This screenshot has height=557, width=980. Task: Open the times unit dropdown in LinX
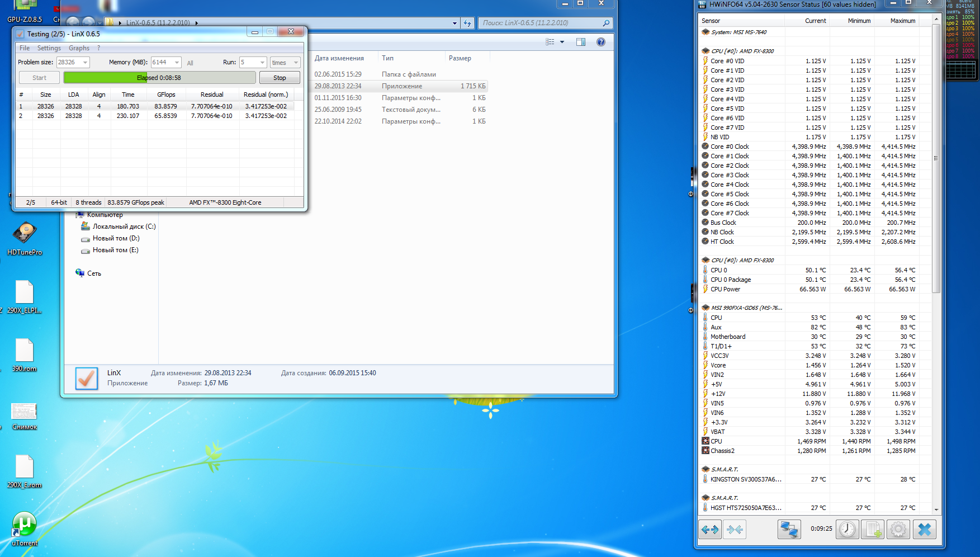point(296,63)
